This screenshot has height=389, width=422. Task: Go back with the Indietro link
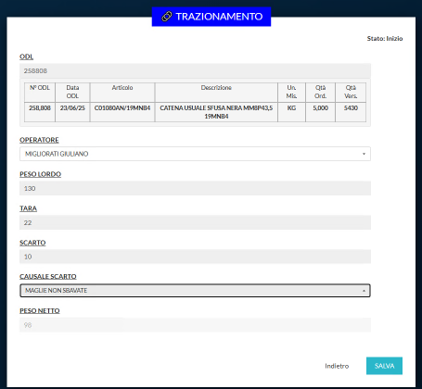click(337, 366)
